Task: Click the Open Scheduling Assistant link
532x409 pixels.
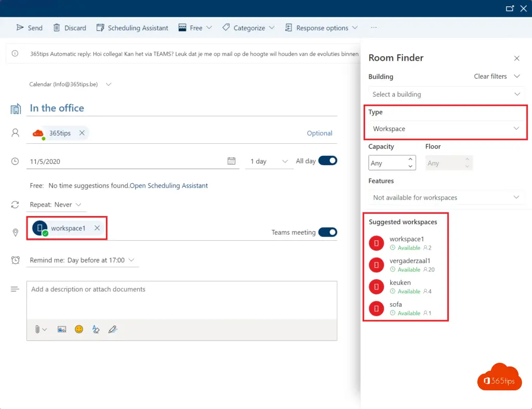Action: point(169,185)
